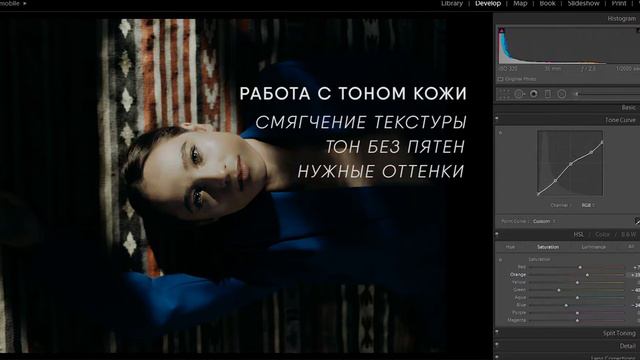Click the point curve edit button

click(637, 221)
